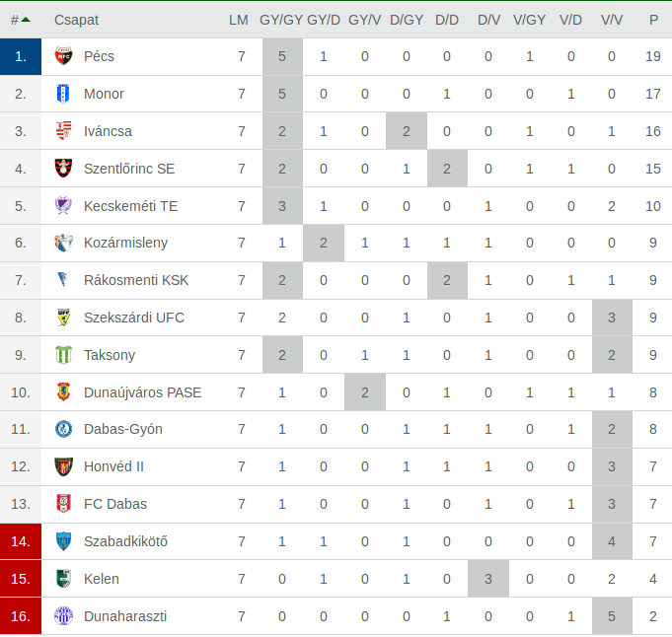
Task: Sort by the V/V column header
Action: pyautogui.click(x=612, y=20)
